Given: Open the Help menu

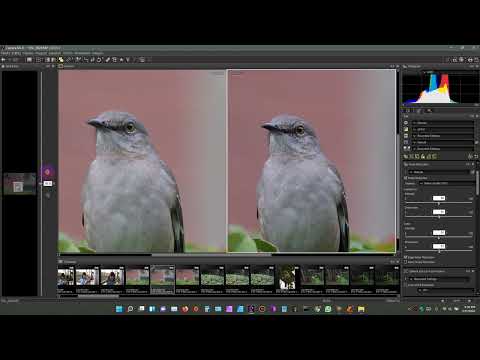Looking at the screenshot, I should click(97, 53).
